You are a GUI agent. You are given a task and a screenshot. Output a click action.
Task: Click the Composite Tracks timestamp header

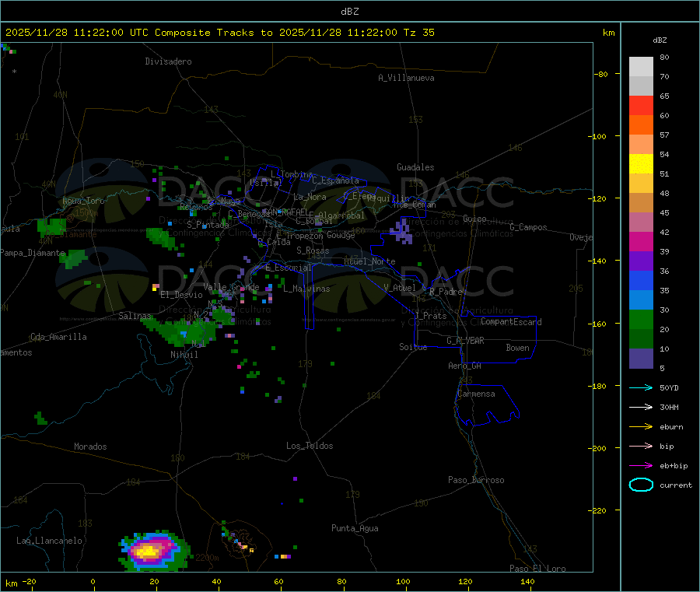tap(220, 33)
